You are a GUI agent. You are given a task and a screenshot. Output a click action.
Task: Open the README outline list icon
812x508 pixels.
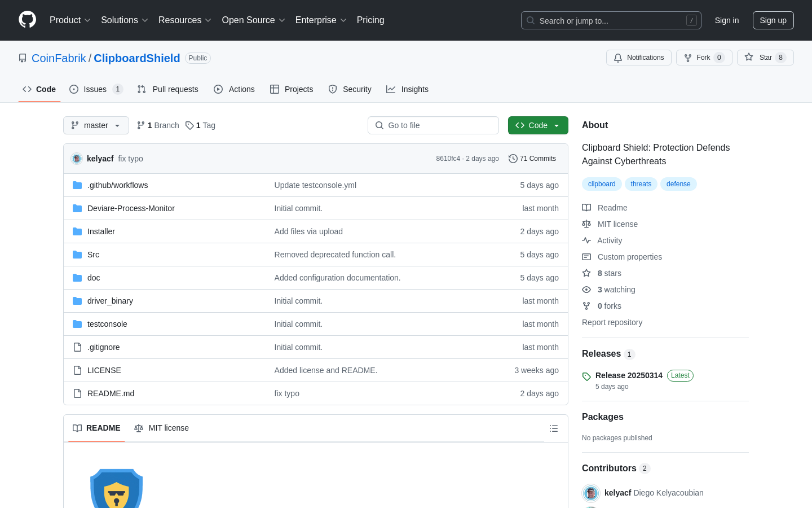(x=554, y=428)
